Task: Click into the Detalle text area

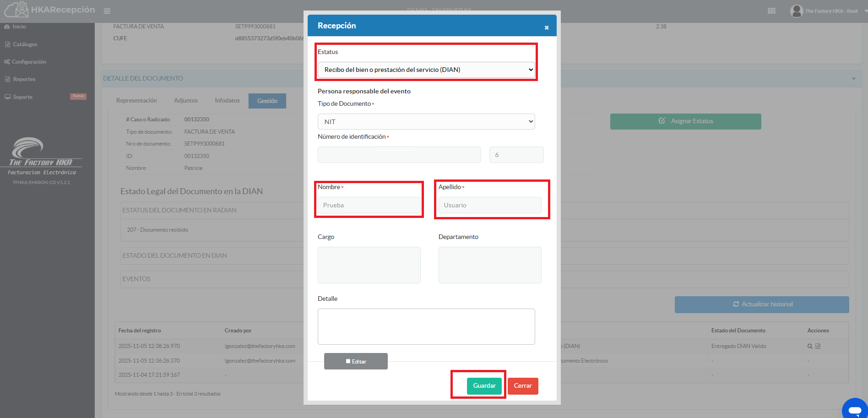Action: 426,326
